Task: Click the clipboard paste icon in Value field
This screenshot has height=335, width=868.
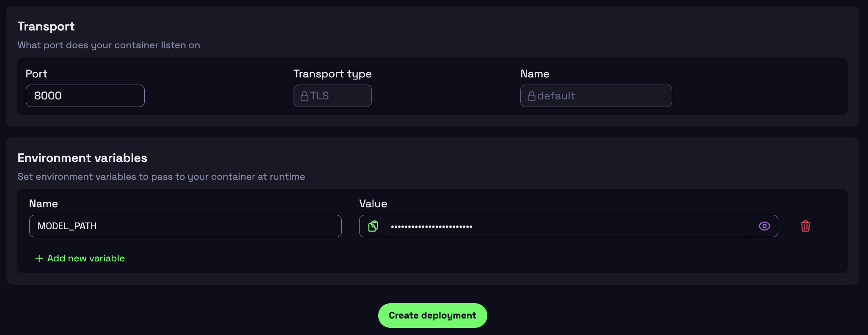Action: point(373,226)
